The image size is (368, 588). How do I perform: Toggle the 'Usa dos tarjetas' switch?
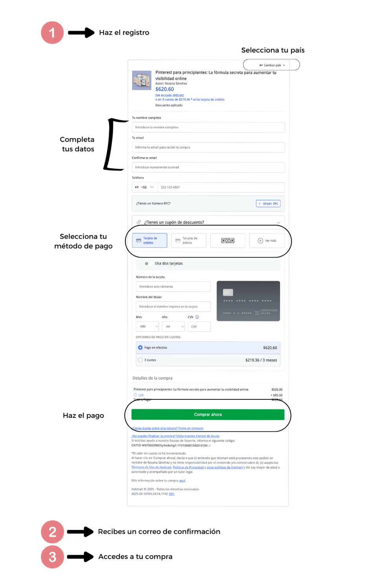click(148, 263)
